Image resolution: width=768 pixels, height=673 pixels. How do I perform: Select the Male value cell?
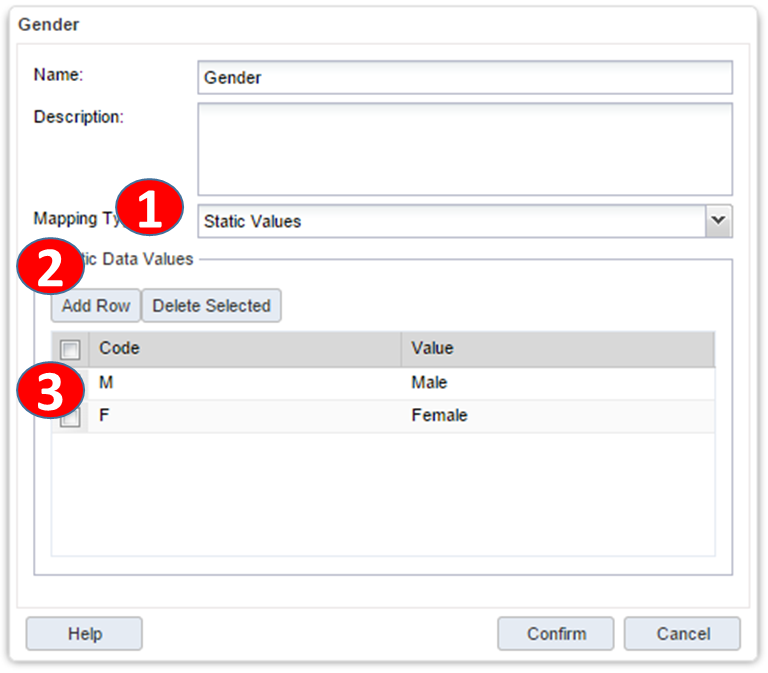click(557, 383)
